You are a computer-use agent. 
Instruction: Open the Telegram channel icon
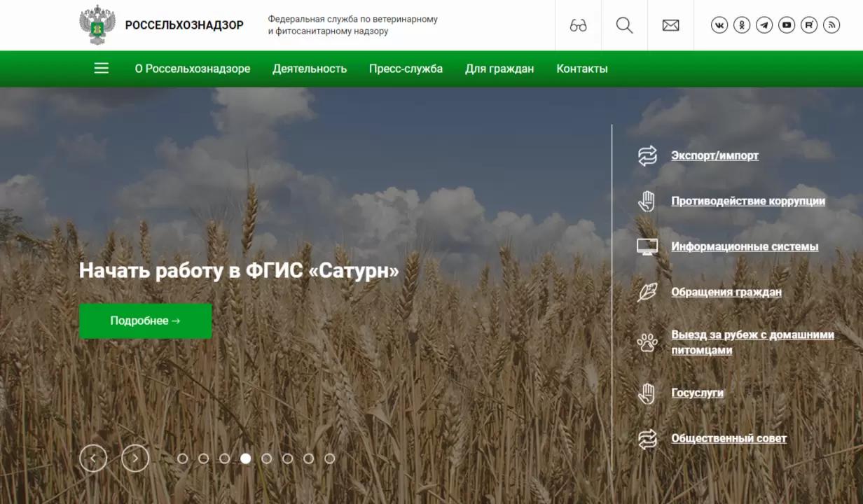point(764,25)
